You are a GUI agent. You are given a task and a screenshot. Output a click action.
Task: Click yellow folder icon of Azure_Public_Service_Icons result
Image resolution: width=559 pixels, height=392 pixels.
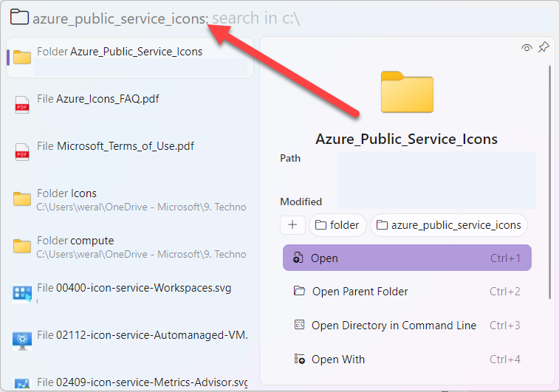(22, 58)
